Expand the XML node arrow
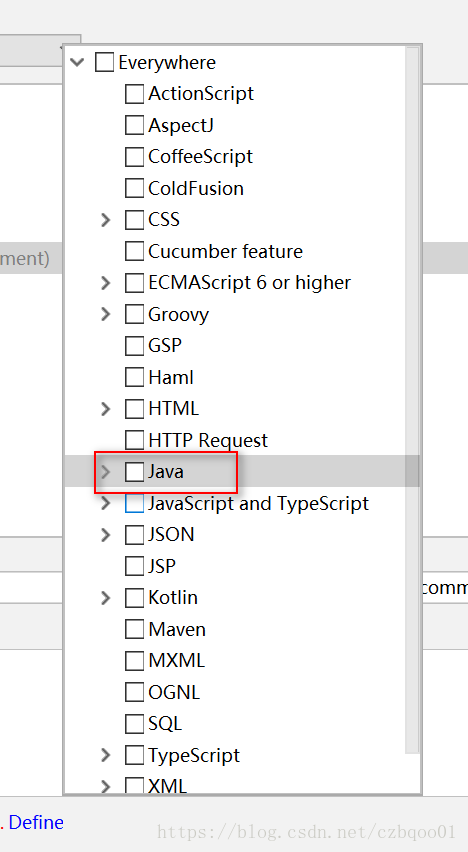Viewport: 468px width, 852px height. (x=106, y=786)
